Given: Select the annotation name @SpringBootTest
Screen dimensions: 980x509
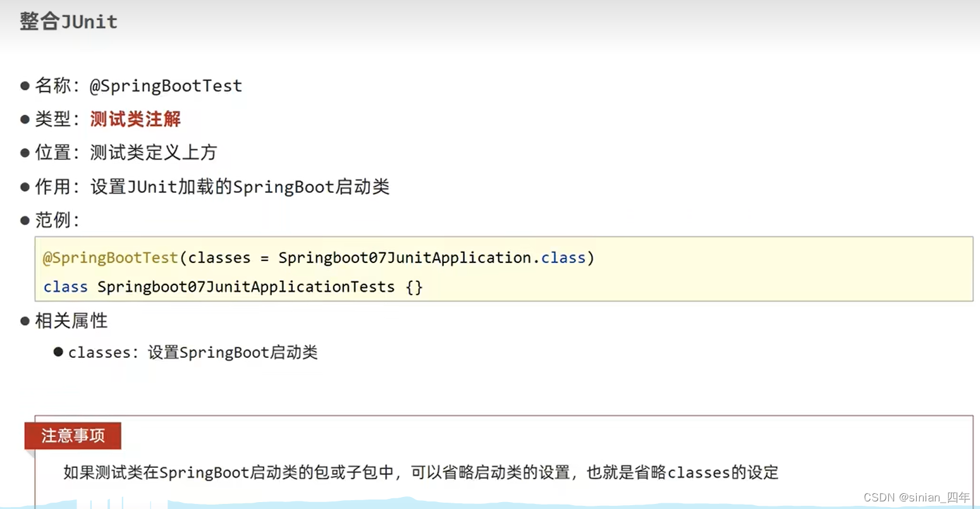Looking at the screenshot, I should coord(166,86).
